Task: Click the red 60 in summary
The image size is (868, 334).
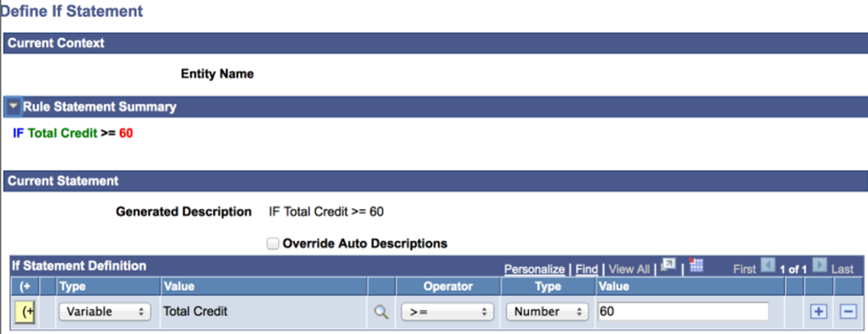Action: 126,134
